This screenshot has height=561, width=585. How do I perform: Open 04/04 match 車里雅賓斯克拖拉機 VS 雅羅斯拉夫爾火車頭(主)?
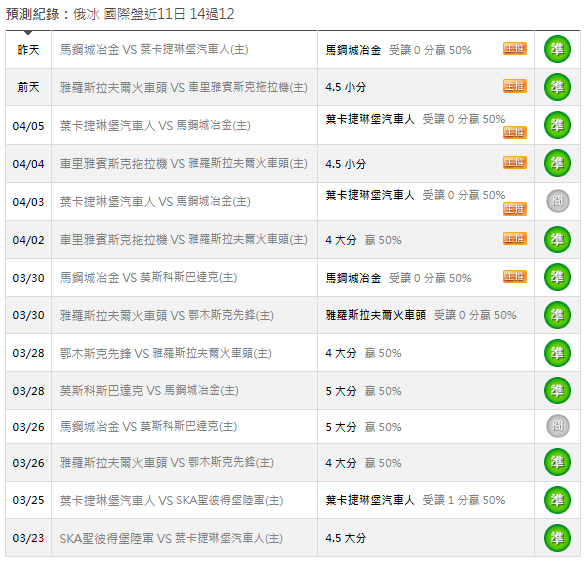(184, 163)
